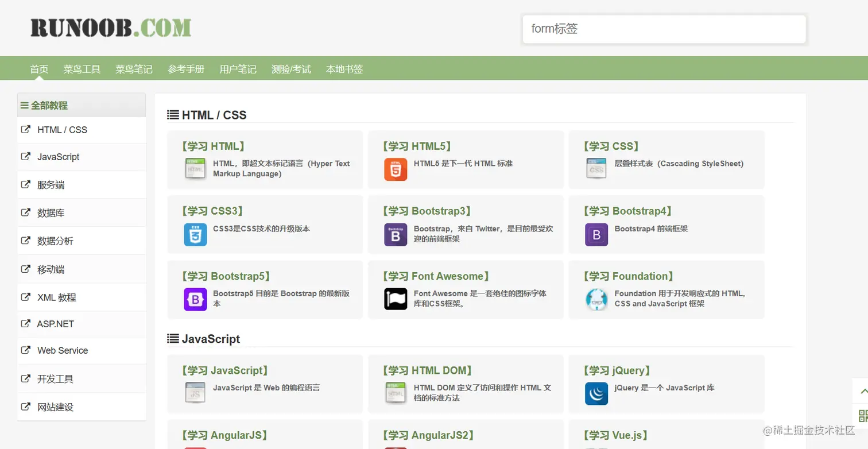Open the 【学习 JavaScript】 tutorial link

(225, 371)
